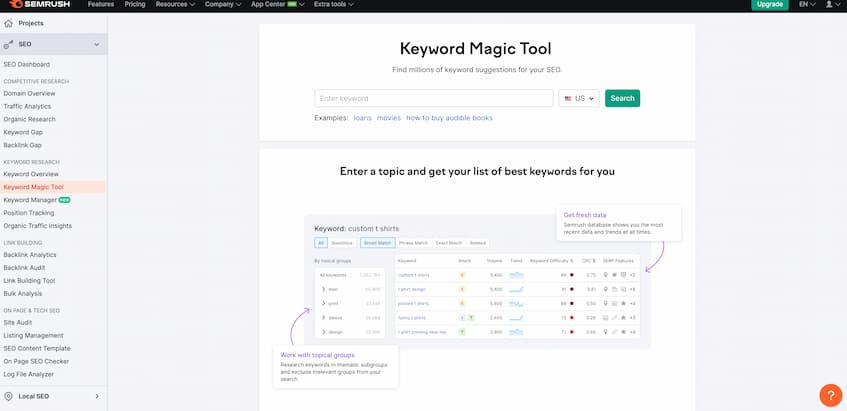The height and width of the screenshot is (411, 847).
Task: Open the EN language dropdown
Action: (x=807, y=4)
